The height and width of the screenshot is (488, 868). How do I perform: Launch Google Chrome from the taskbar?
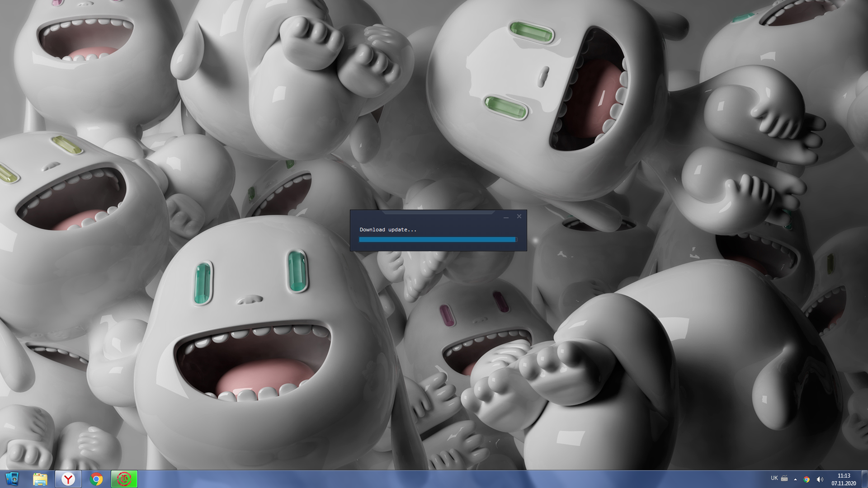pos(96,479)
